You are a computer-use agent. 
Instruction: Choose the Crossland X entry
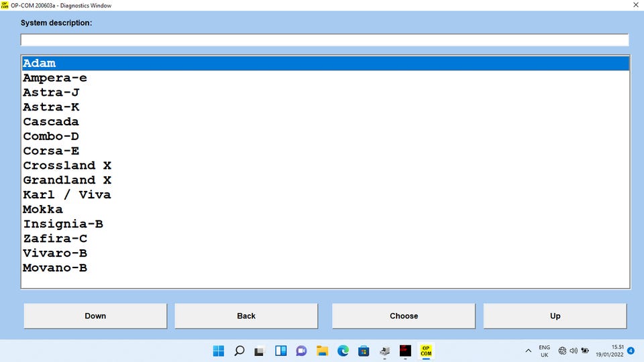pos(325,166)
